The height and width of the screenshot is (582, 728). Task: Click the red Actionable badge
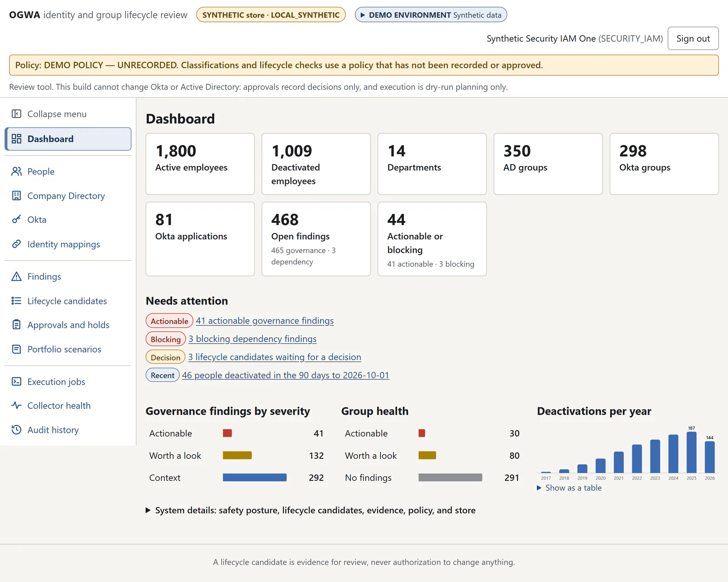pos(169,321)
